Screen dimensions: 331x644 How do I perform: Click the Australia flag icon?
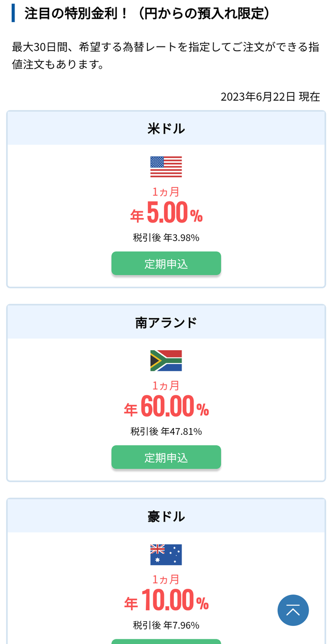click(166, 554)
